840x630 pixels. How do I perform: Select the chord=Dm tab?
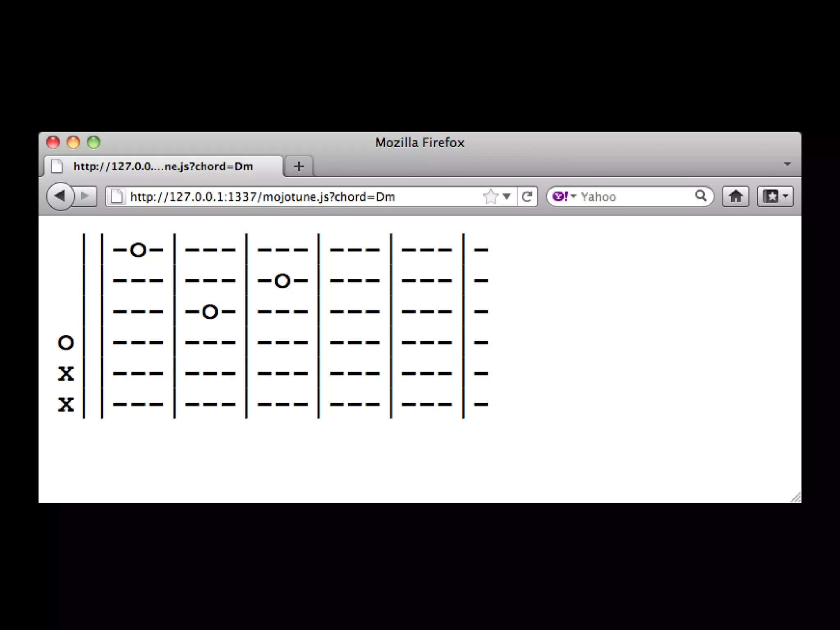pos(163,167)
